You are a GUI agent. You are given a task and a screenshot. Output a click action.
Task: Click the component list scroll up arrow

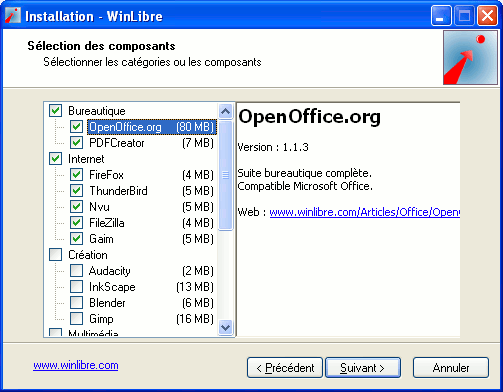[226, 111]
